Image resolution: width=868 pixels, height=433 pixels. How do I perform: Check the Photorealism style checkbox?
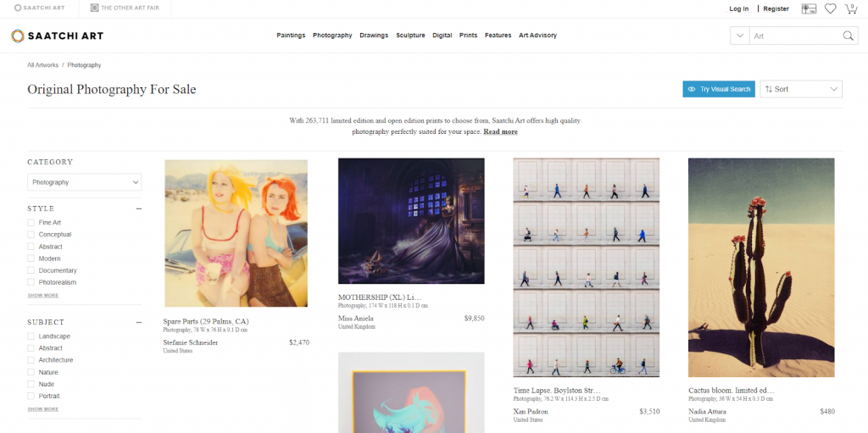tap(31, 282)
